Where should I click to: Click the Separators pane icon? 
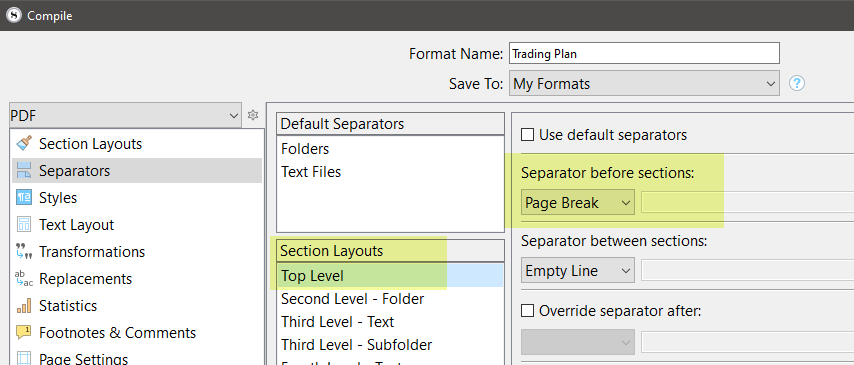pyautogui.click(x=24, y=171)
